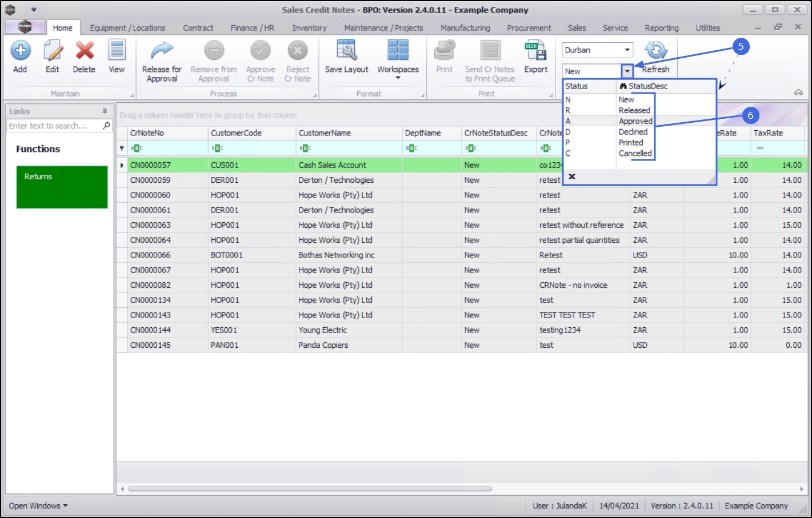Select row CN0000057

pos(461,165)
